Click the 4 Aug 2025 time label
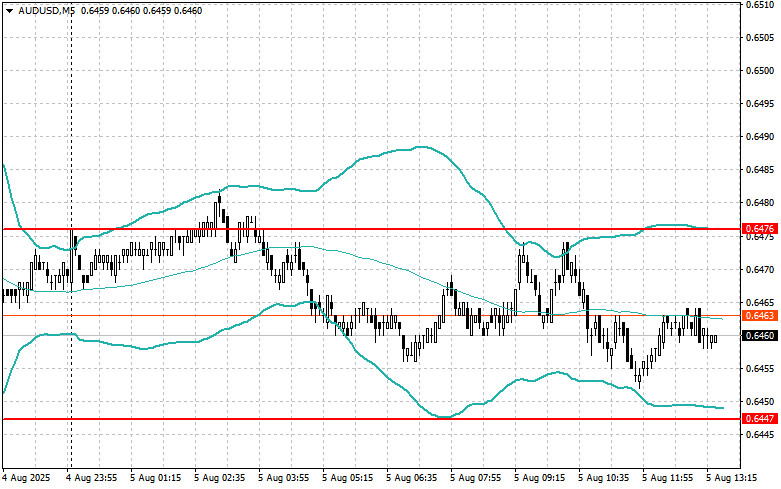 27,478
